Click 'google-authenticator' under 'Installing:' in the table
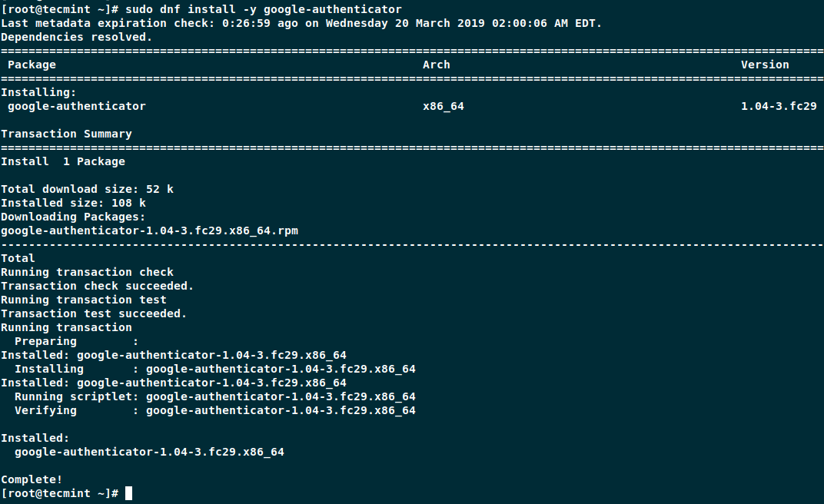 pyautogui.click(x=76, y=106)
